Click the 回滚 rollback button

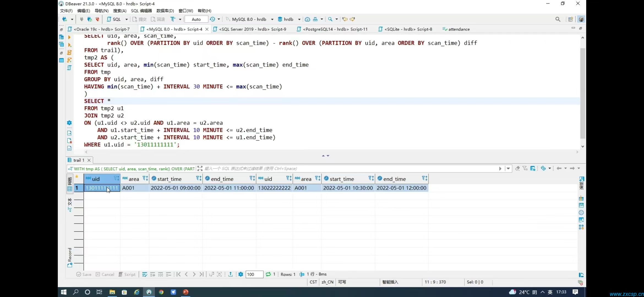(158, 19)
